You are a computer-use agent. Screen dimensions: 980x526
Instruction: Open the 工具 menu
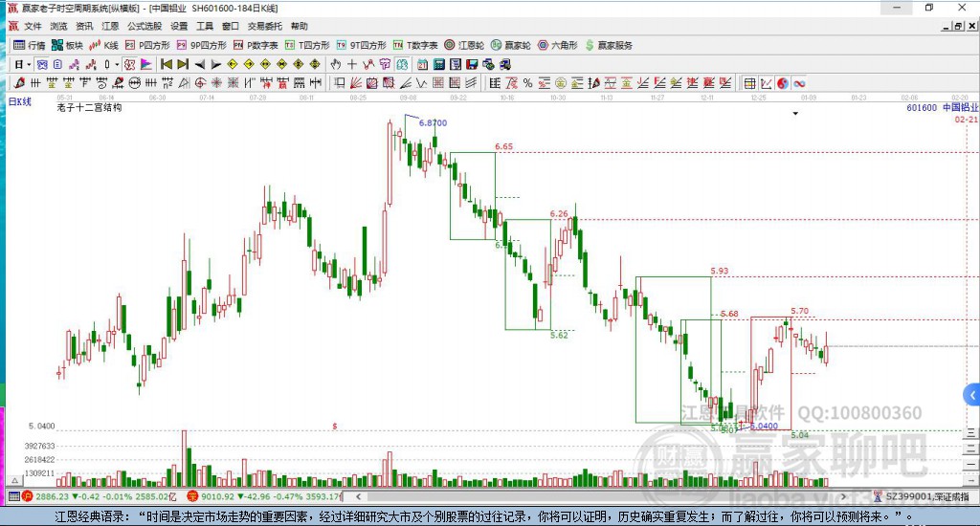pyautogui.click(x=205, y=26)
